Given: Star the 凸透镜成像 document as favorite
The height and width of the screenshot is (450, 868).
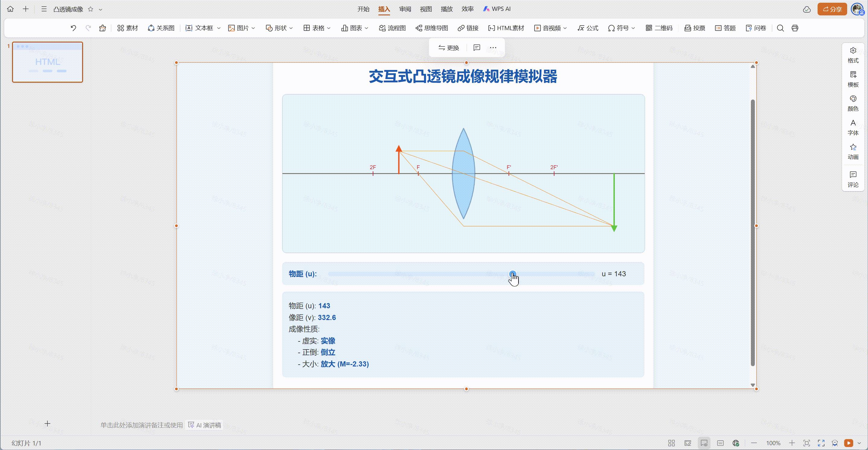Looking at the screenshot, I should point(90,9).
